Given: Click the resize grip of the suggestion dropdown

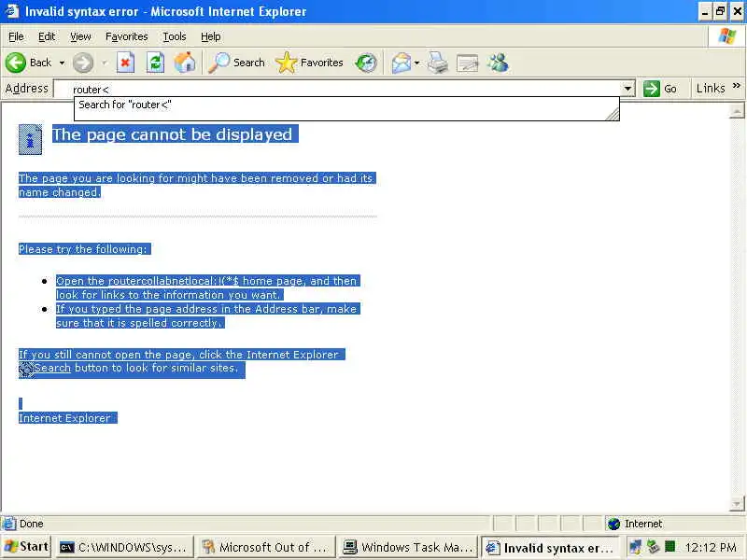Looking at the screenshot, I should coord(613,114).
